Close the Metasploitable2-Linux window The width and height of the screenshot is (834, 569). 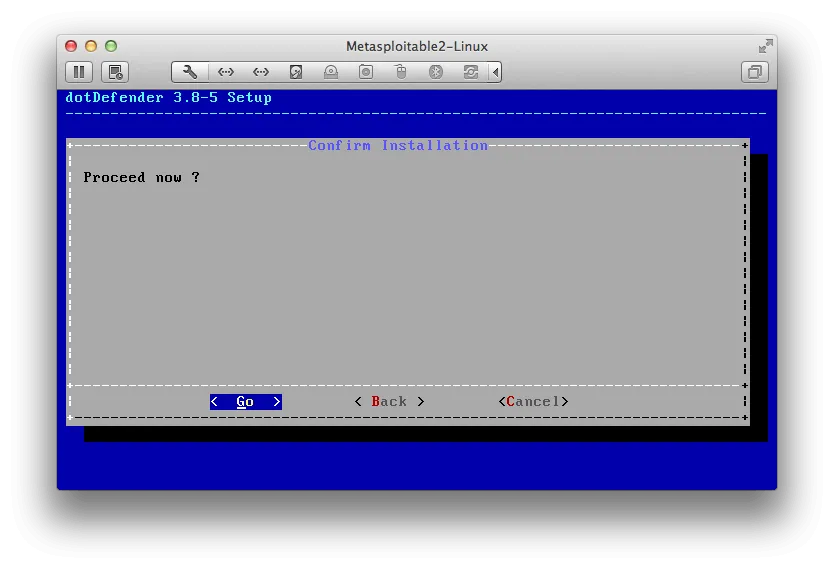tap(71, 46)
